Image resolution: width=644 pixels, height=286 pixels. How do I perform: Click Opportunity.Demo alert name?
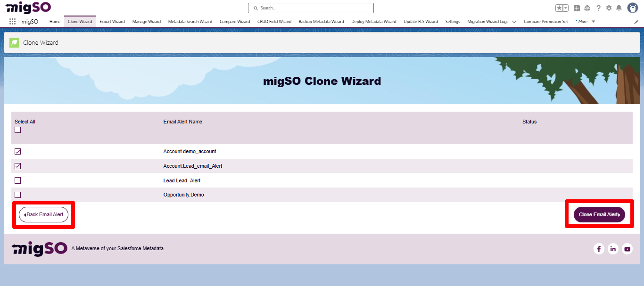[x=184, y=195]
